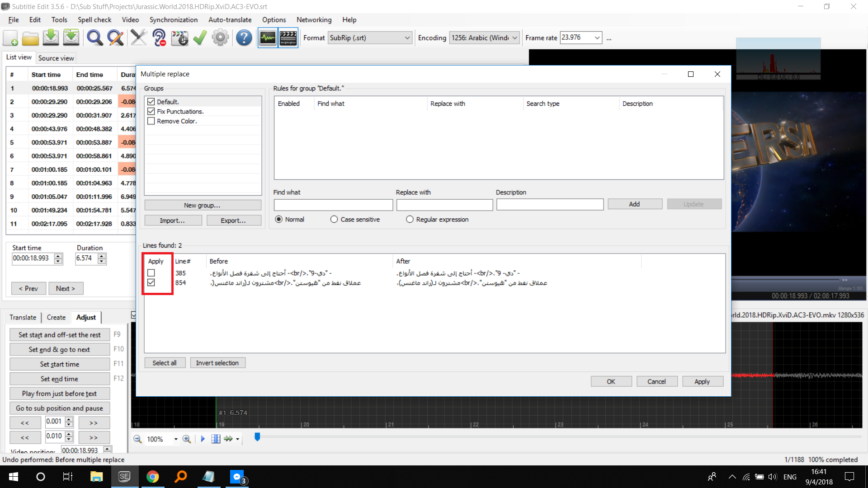Click the Invert selection button
Screen dimensions: 868x488
(x=217, y=362)
